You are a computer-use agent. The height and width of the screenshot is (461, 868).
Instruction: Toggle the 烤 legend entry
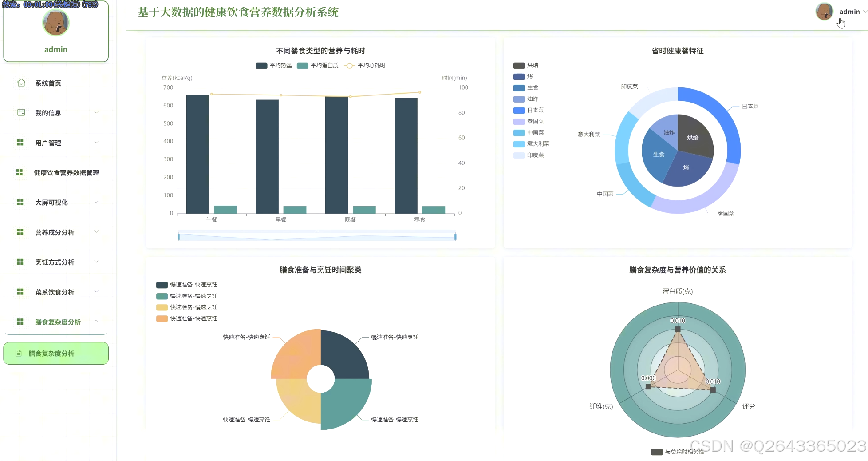click(523, 76)
